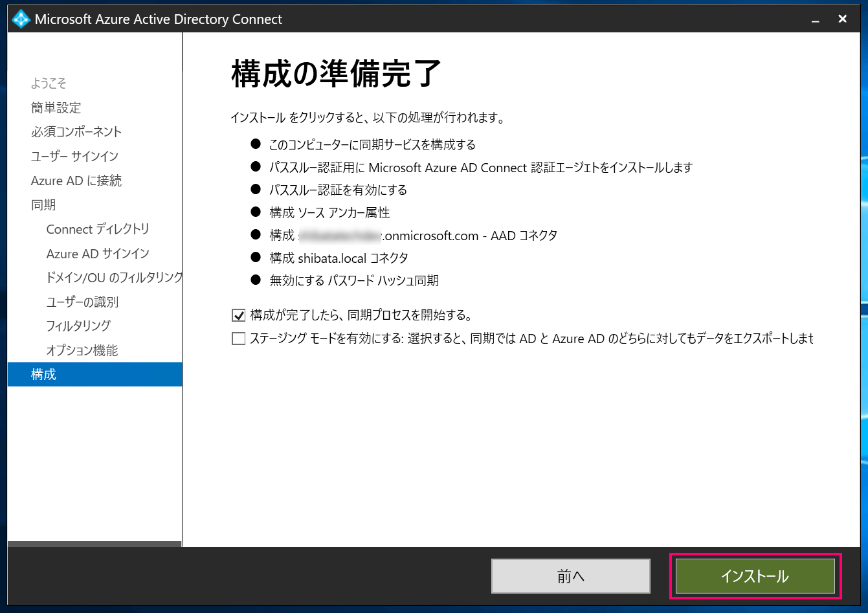
Task: Click text 無効にする パスワード ハッシュ同期
Action: point(354,281)
